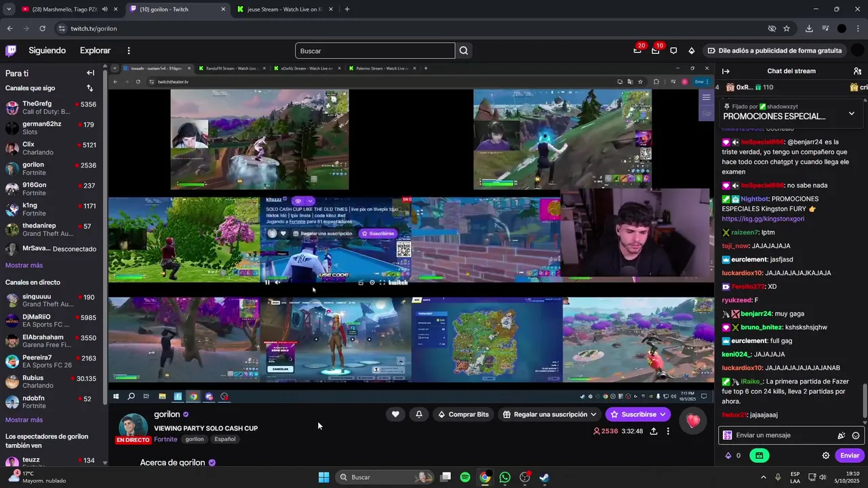Open gorilon's streamer avatar
This screenshot has width=868, height=488.
pos(133,427)
